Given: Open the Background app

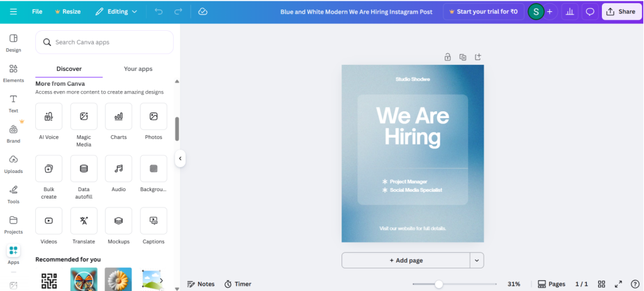Looking at the screenshot, I should [x=153, y=168].
